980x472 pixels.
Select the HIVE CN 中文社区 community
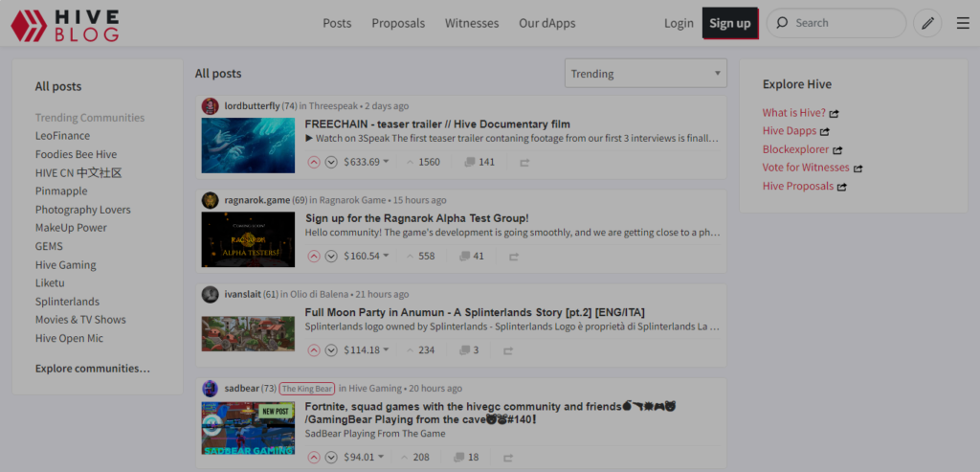pos(78,172)
